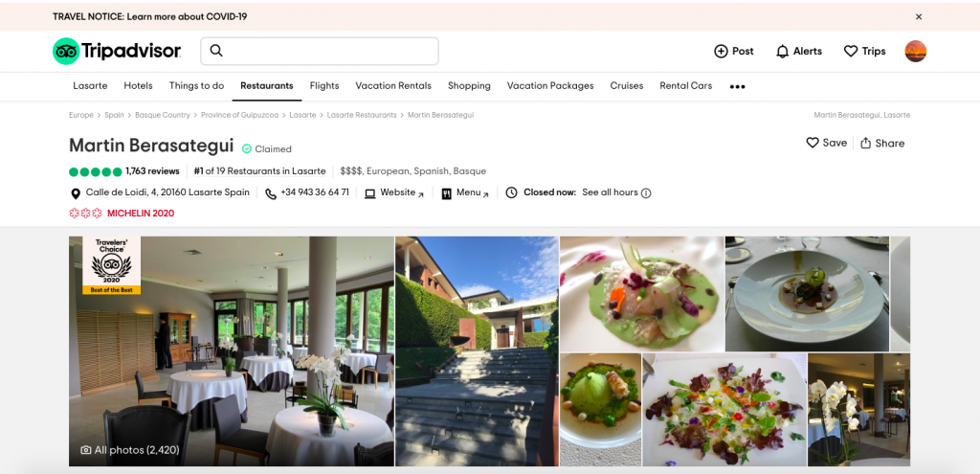Click the user profile avatar
Image resolution: width=980 pixels, height=474 pixels.
[x=916, y=52]
